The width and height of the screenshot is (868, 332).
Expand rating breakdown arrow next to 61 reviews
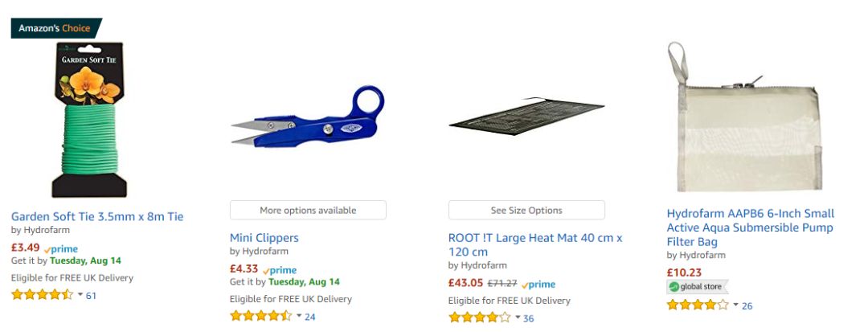[80, 295]
